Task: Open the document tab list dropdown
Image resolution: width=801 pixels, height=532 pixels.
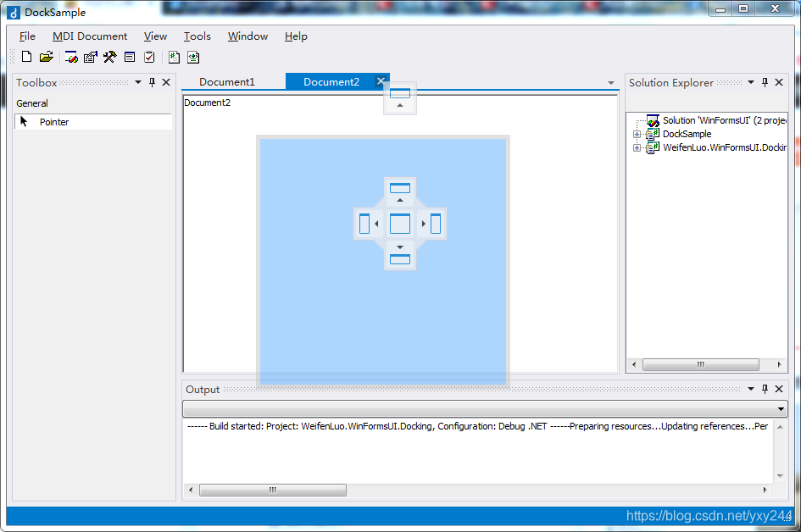Action: tap(610, 83)
